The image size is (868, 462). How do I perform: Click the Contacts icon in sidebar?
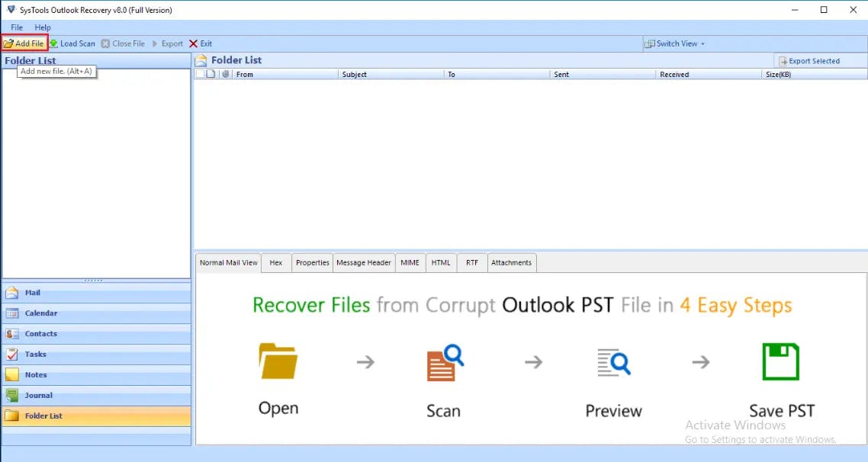point(12,334)
